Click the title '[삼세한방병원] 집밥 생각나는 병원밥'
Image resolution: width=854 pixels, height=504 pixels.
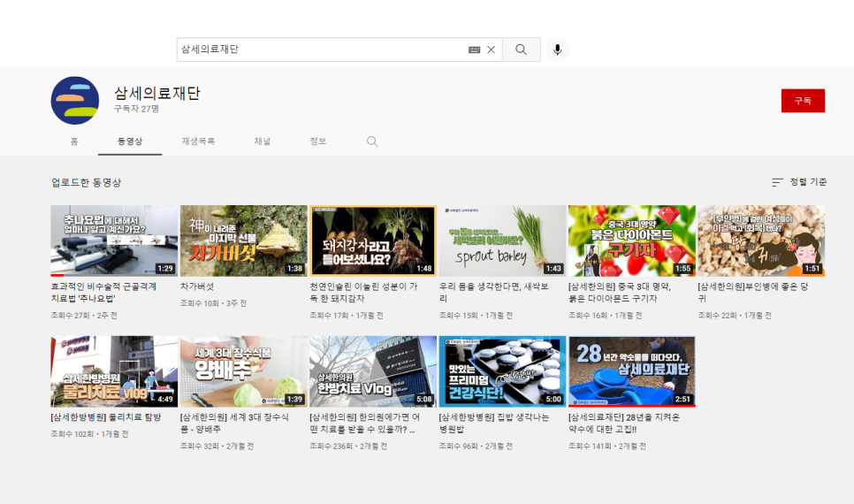point(494,424)
